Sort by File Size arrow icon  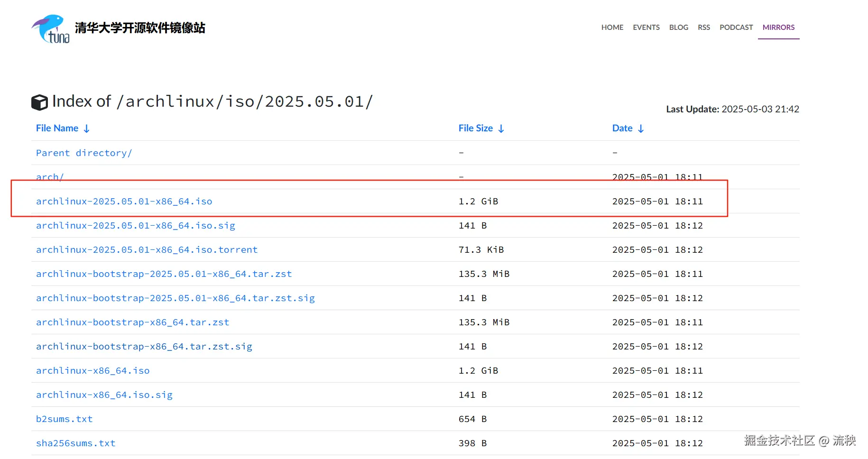pos(501,129)
